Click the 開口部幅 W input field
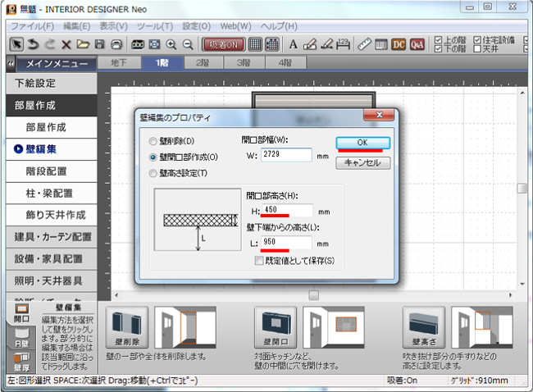 (286, 155)
